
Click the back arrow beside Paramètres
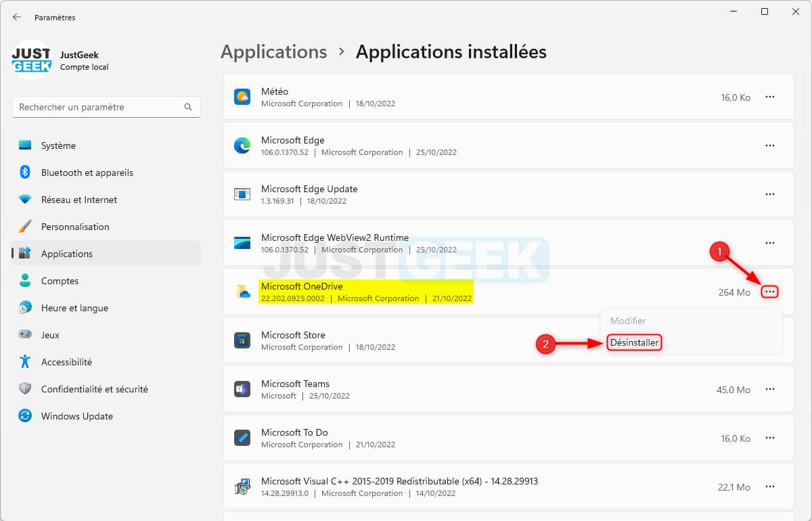click(x=17, y=17)
